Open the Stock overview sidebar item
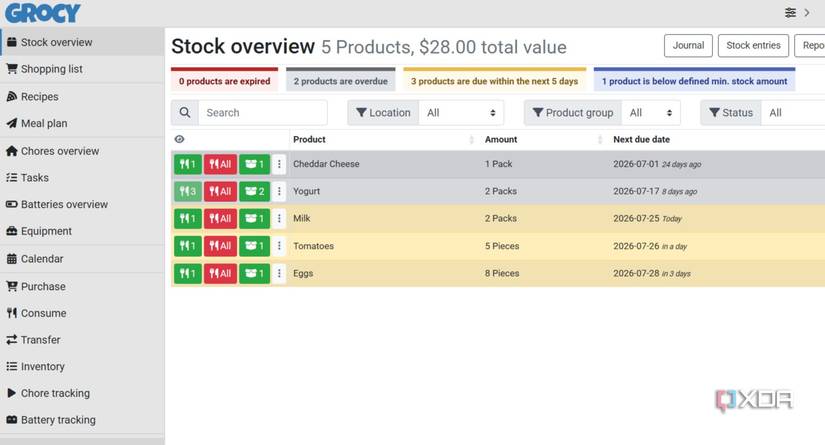Viewport: 825px width, 445px height. [x=82, y=42]
